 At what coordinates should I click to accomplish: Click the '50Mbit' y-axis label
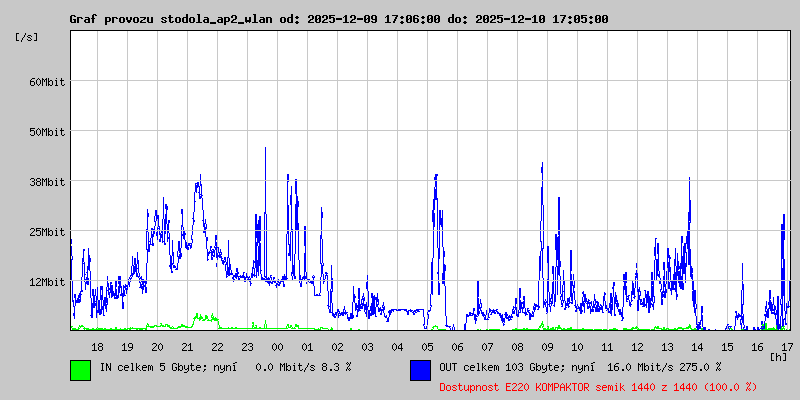coord(47,132)
